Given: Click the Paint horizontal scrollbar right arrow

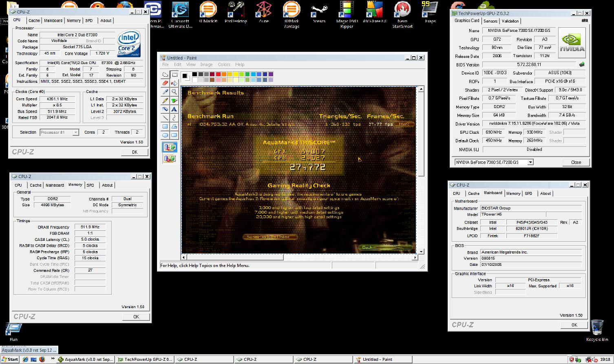Looking at the screenshot, I should (415, 257).
